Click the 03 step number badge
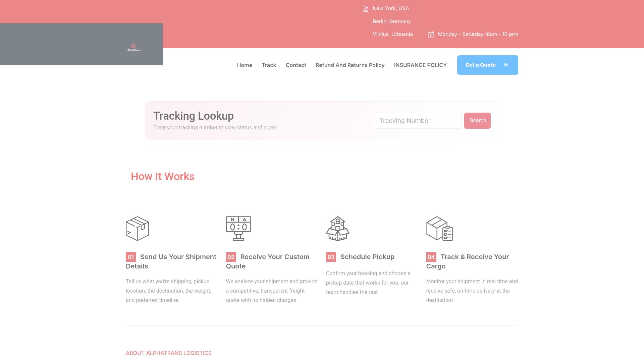Screen dimensions: 644x362 331,257
